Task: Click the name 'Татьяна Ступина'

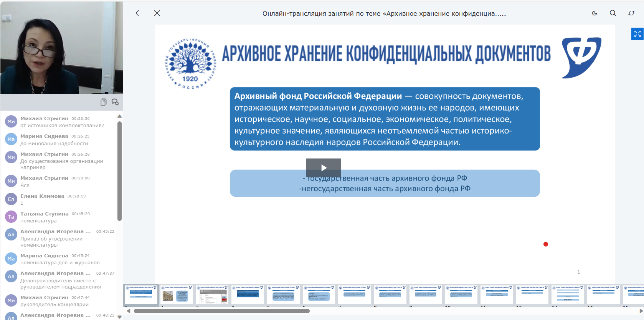Action: click(x=45, y=214)
